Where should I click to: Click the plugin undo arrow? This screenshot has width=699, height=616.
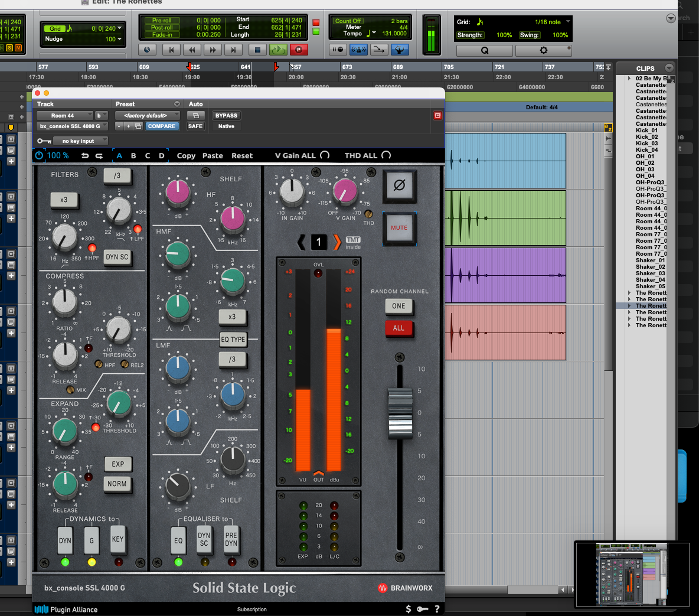coord(84,156)
